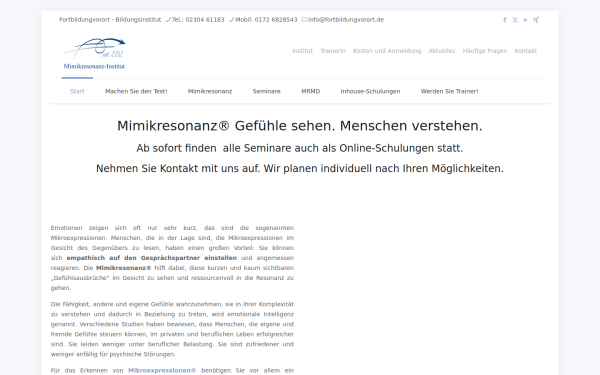The image size is (600, 375).
Task: Open the Institut menu item
Action: pos(302,51)
